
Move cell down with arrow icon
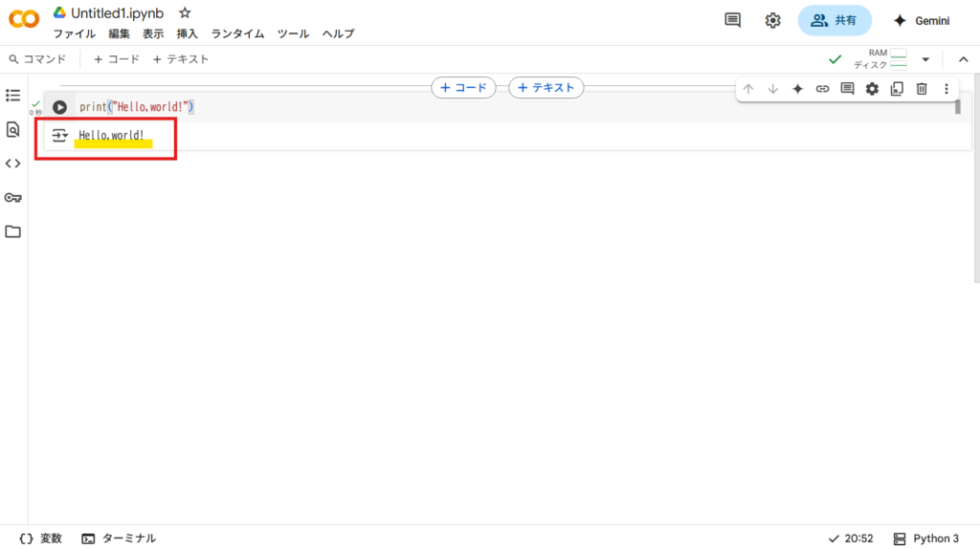pos(773,89)
